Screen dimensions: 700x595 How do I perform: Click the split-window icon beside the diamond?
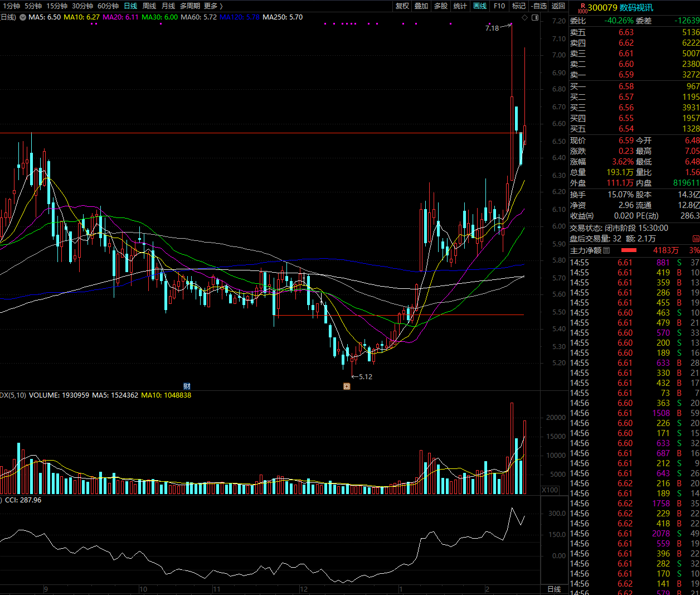click(535, 18)
